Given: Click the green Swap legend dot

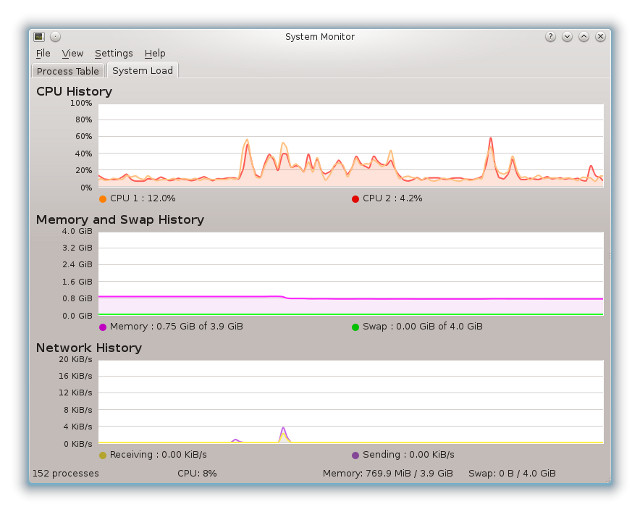Looking at the screenshot, I should coord(355,327).
